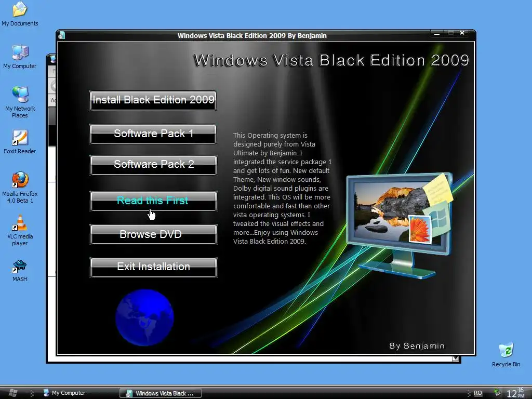Click the system tray green arrow icon

click(497, 393)
